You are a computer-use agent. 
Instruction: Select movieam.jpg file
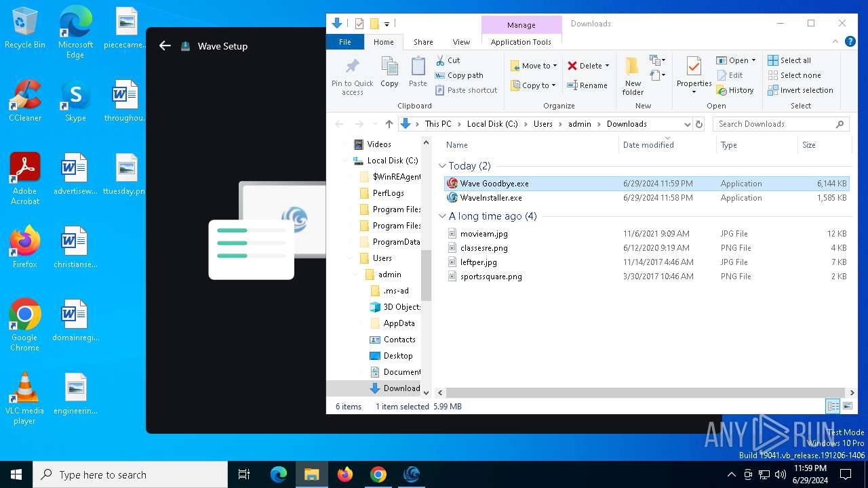point(484,234)
